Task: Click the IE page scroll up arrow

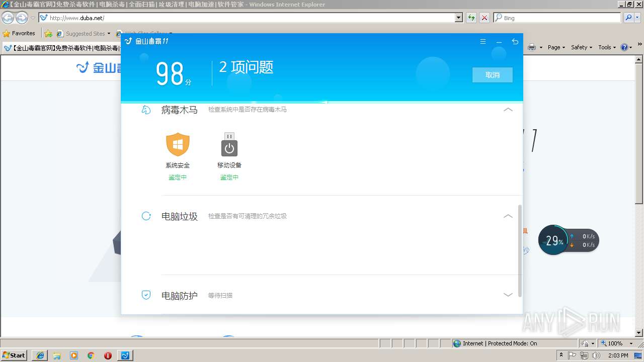Action: coord(639,59)
